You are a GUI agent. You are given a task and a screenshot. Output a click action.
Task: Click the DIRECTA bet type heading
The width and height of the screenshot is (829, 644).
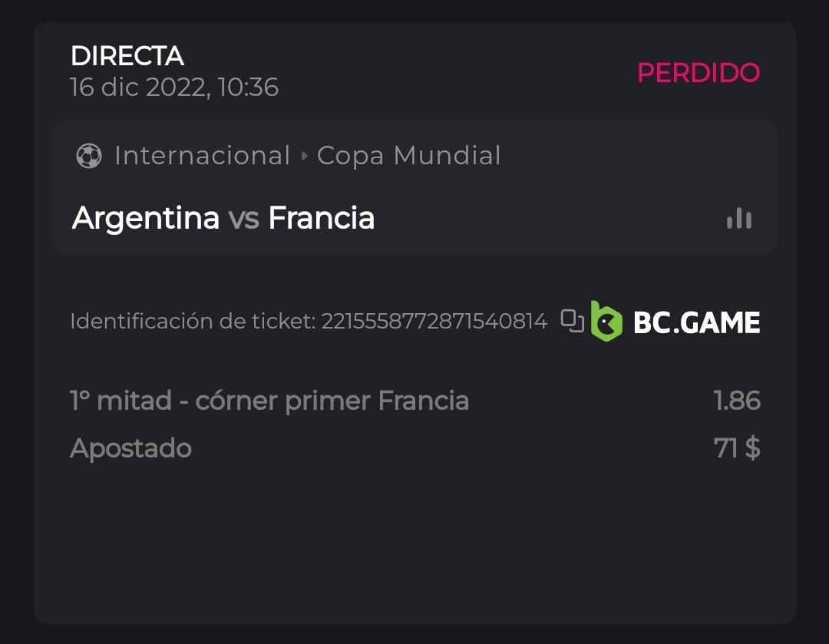point(127,56)
